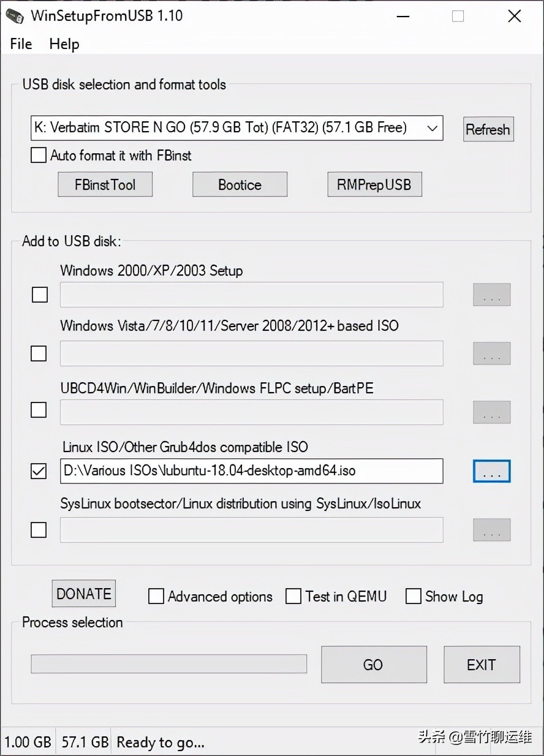
Task: Open the Help menu
Action: point(64,44)
